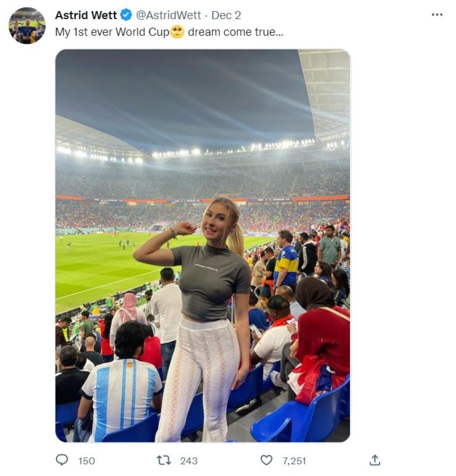Viewport: 456px width, 476px height.
Task: Open the three-dot more options menu
Action: tap(437, 15)
